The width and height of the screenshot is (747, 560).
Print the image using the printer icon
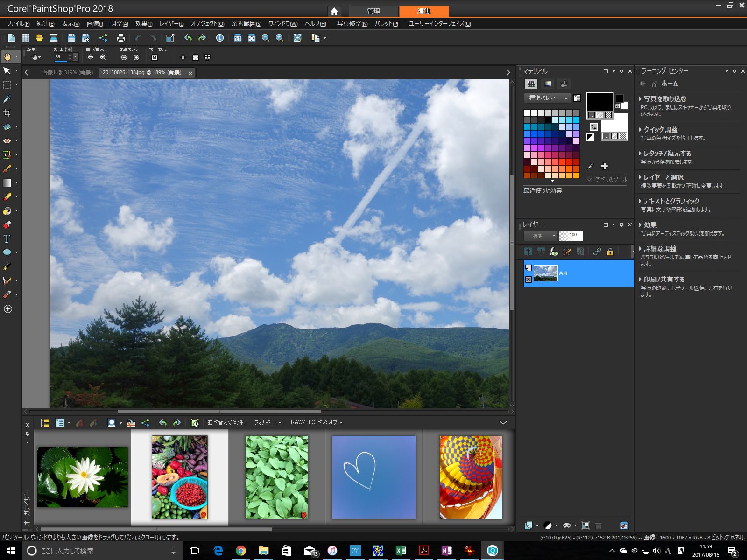click(121, 38)
